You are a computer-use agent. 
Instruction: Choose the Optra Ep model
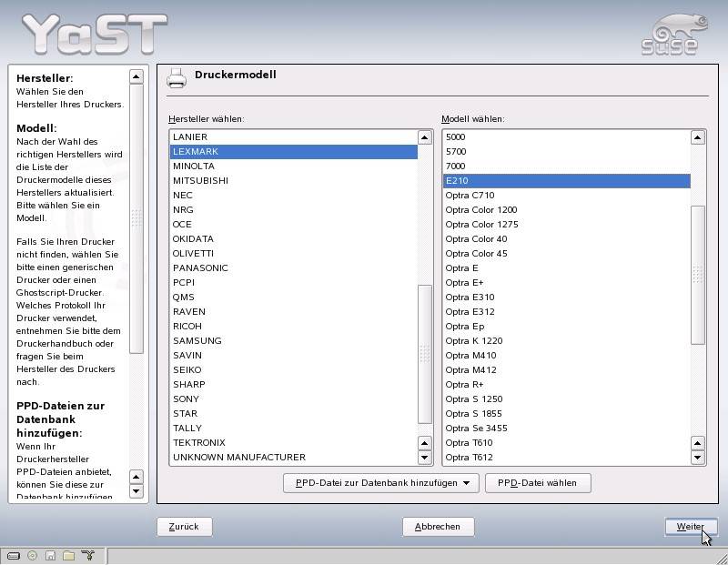566,327
